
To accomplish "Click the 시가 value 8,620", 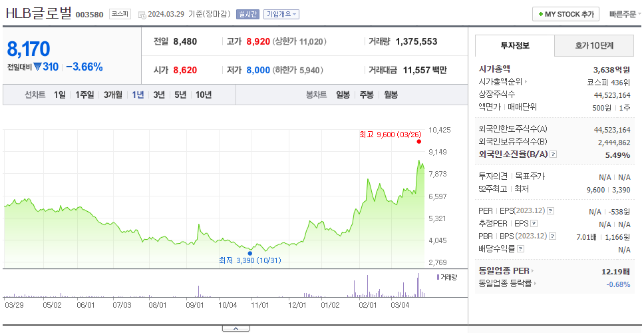I will [185, 71].
